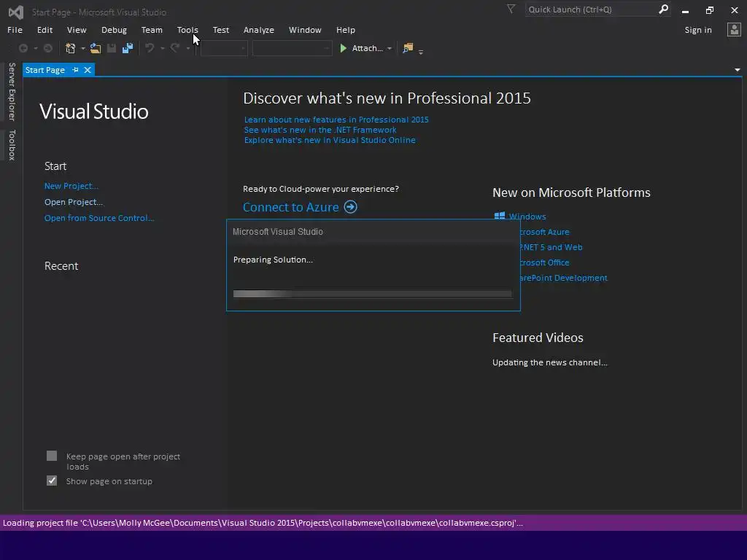Click the Sign in link
747x560 pixels.
tap(698, 30)
